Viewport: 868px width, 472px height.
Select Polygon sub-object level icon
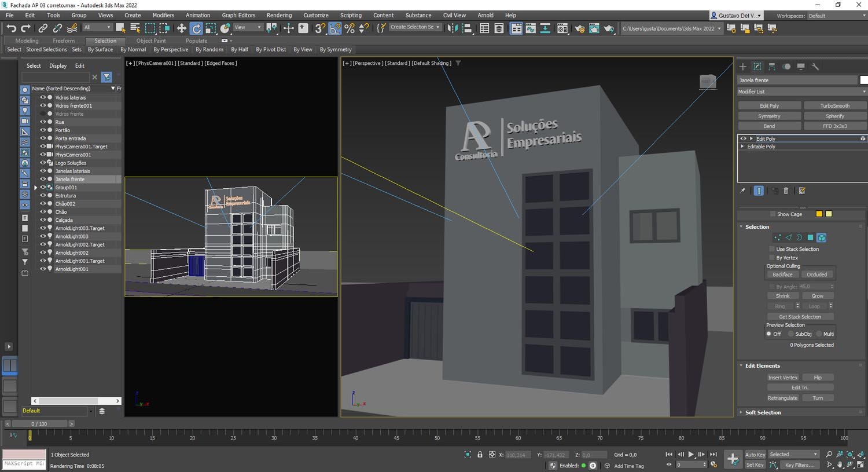pos(810,237)
